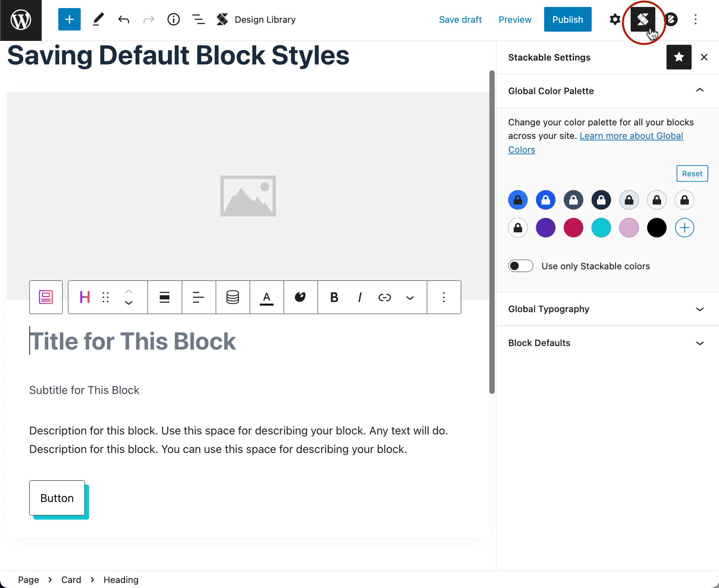Expand the Block Defaults section
The height and width of the screenshot is (588, 719).
(x=608, y=343)
